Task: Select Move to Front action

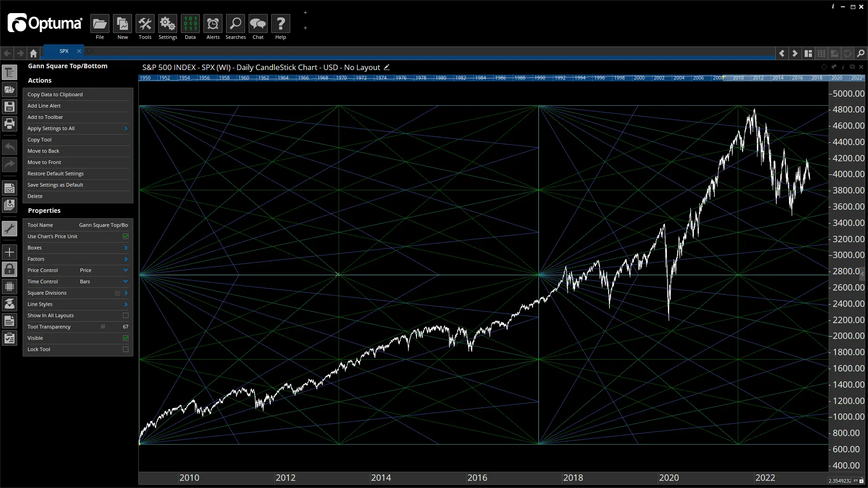Action: pos(78,162)
